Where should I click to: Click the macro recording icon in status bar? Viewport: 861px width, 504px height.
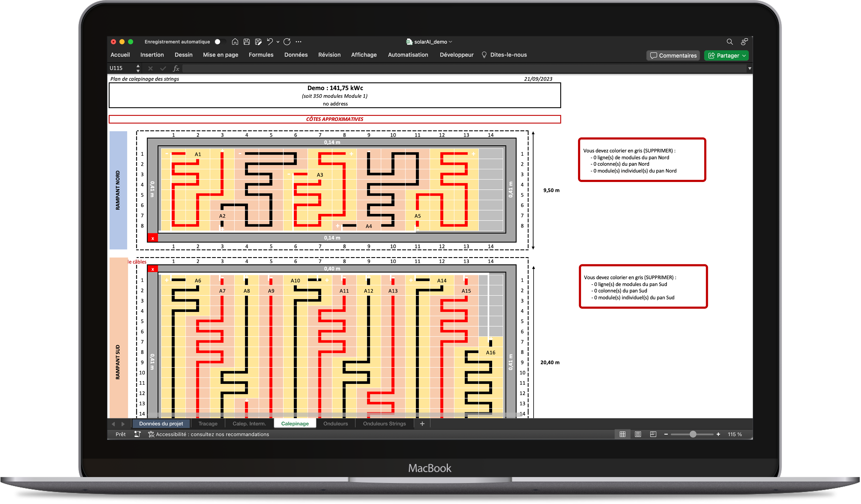pos(137,434)
